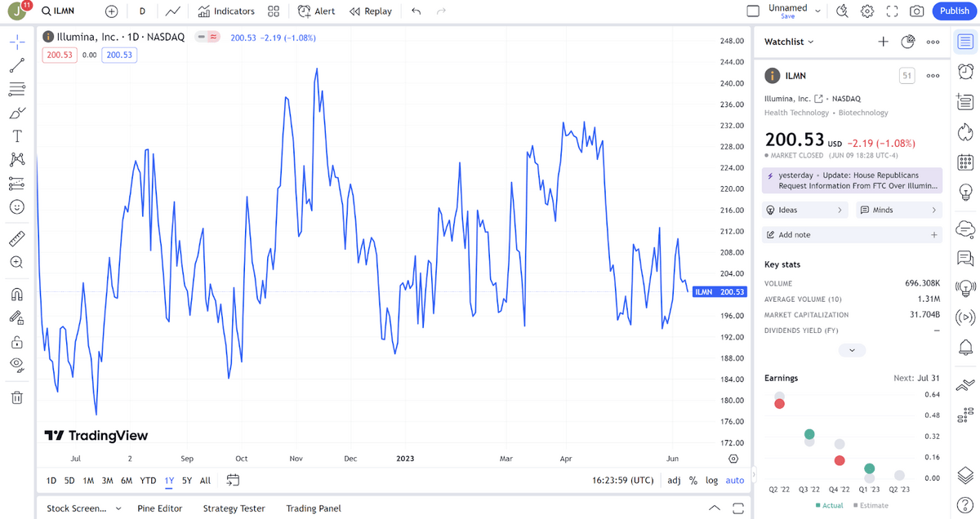Open advanced view pie icon in Watchlist header
The width and height of the screenshot is (980, 519).
tap(907, 42)
